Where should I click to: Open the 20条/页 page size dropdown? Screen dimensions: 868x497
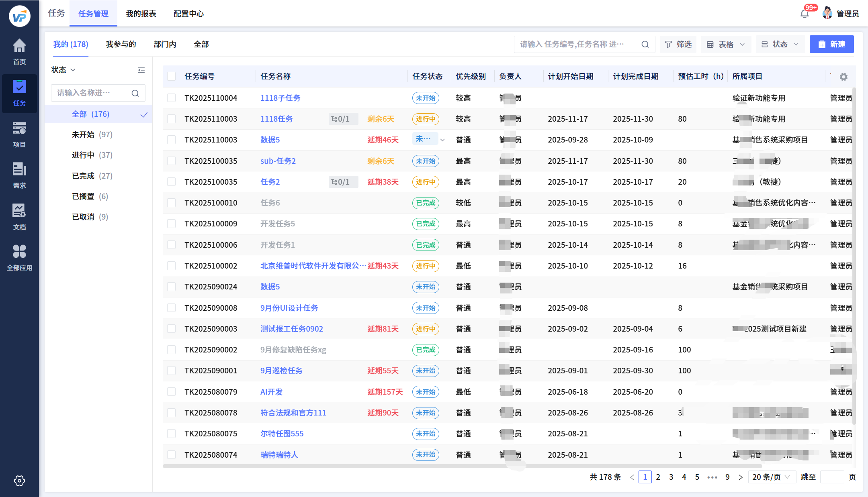tap(771, 477)
